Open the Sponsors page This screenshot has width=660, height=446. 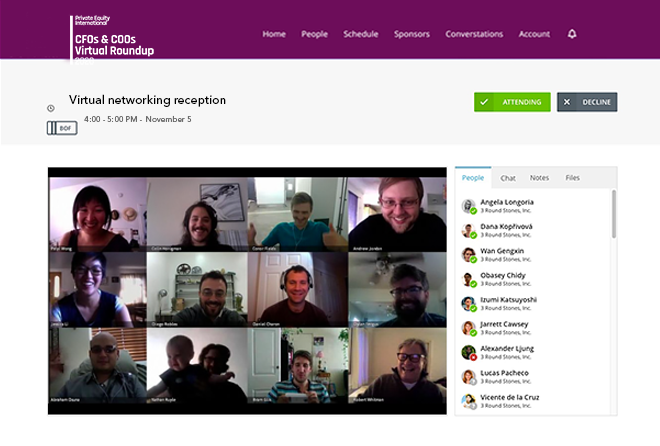(x=412, y=34)
